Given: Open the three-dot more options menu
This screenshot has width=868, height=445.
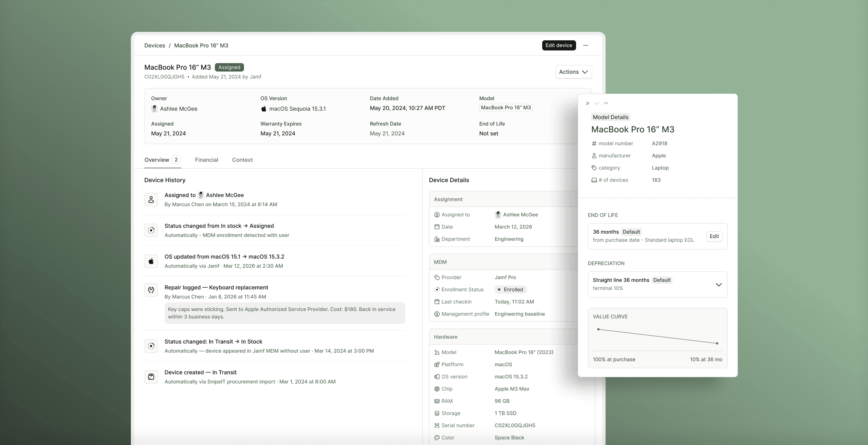Looking at the screenshot, I should (586, 45).
